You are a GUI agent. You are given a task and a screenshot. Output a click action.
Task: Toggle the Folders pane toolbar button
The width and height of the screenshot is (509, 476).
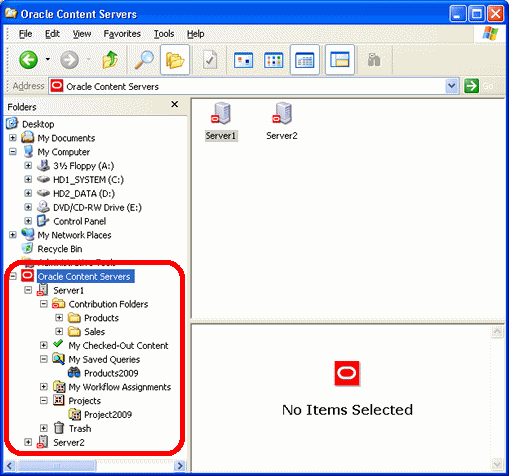point(175,60)
